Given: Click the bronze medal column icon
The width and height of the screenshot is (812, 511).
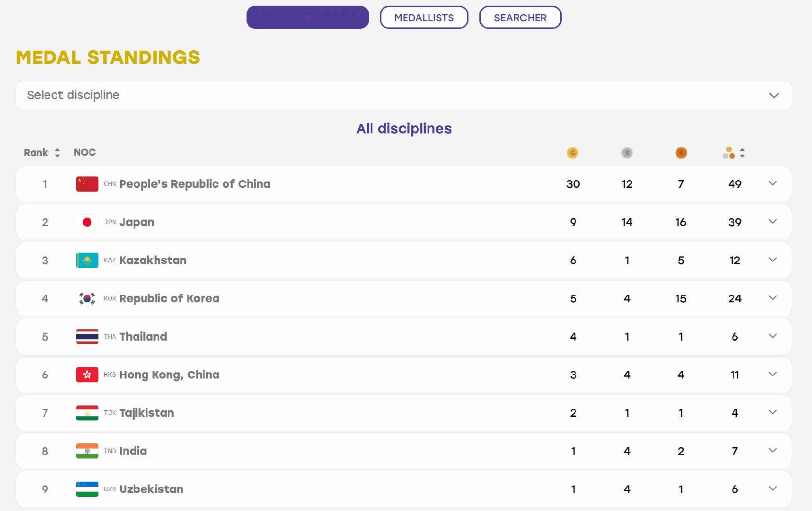Looking at the screenshot, I should coord(681,153).
